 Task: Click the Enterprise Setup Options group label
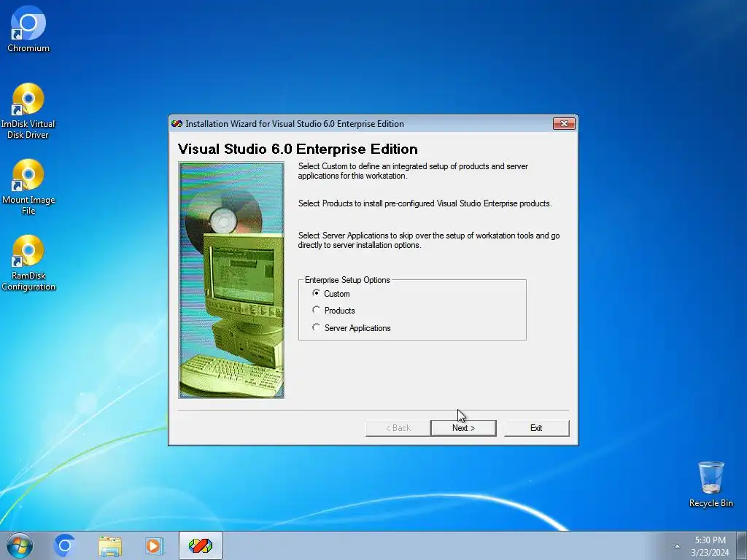click(x=347, y=280)
